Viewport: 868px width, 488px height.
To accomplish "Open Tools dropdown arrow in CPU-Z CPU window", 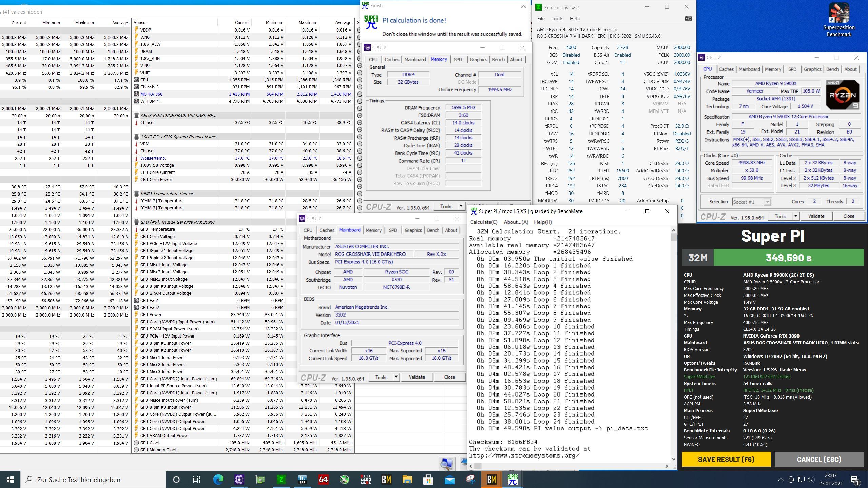I will [x=795, y=216].
